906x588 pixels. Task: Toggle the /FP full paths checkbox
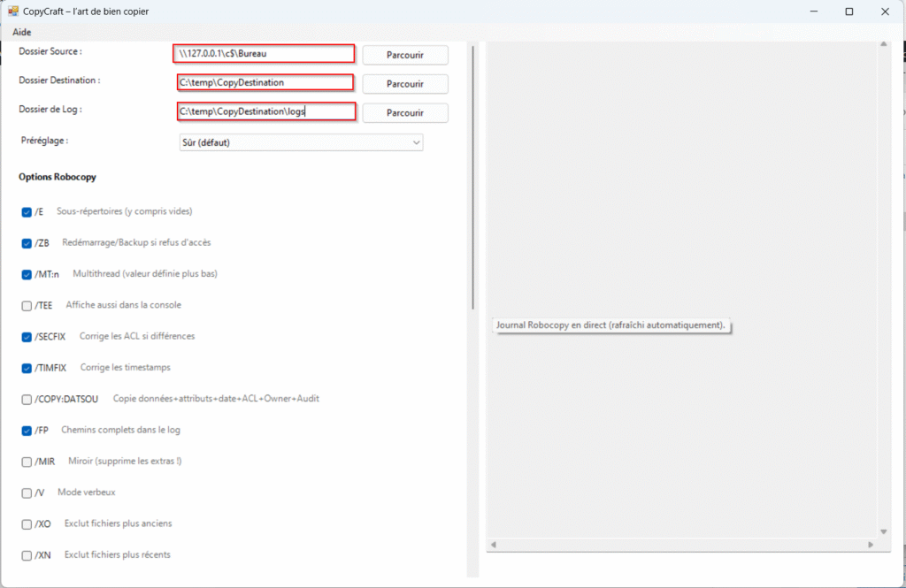click(27, 431)
